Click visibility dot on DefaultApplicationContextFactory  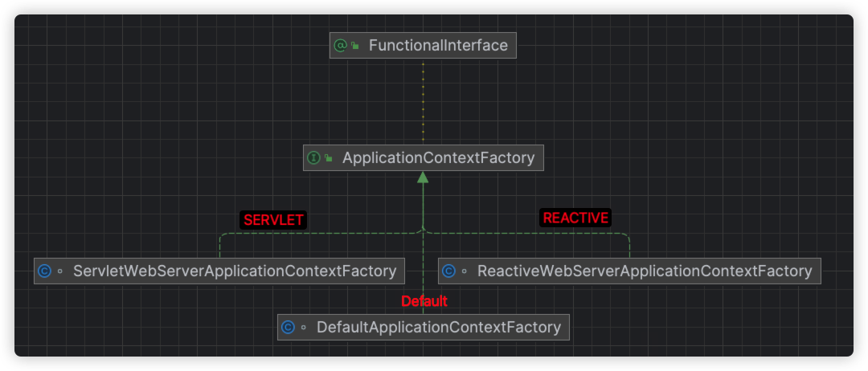click(303, 328)
